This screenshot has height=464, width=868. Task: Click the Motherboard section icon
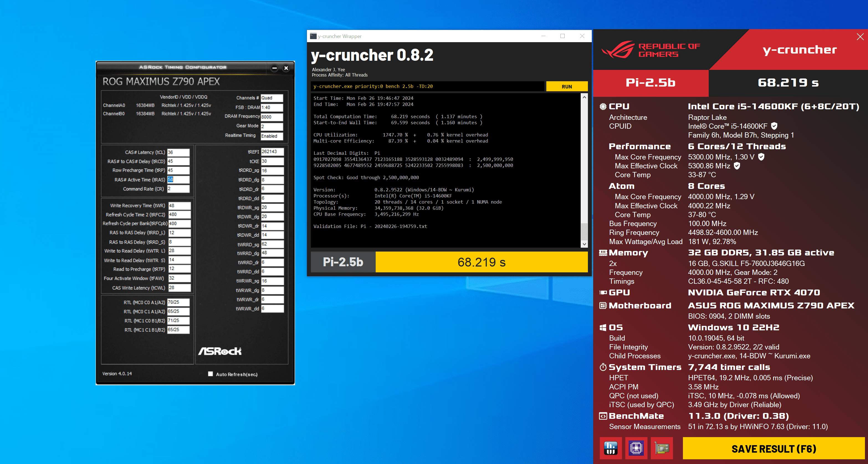(x=603, y=306)
